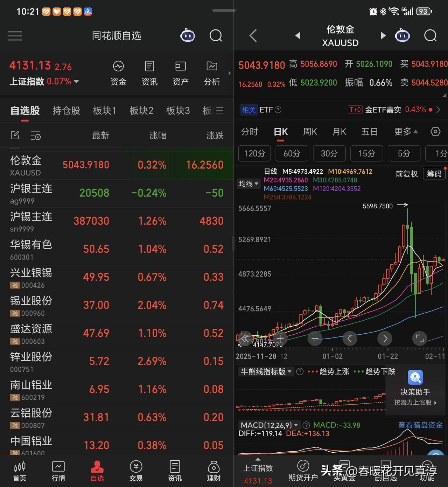Expand the 上证指数 index dropdown arrow
Viewport: 448px width, 487px height.
(76, 82)
